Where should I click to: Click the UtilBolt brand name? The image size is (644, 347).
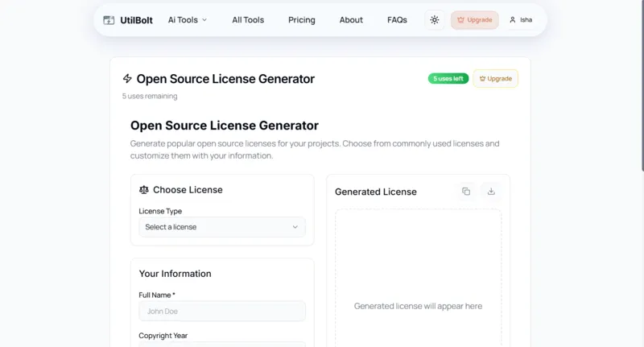136,20
